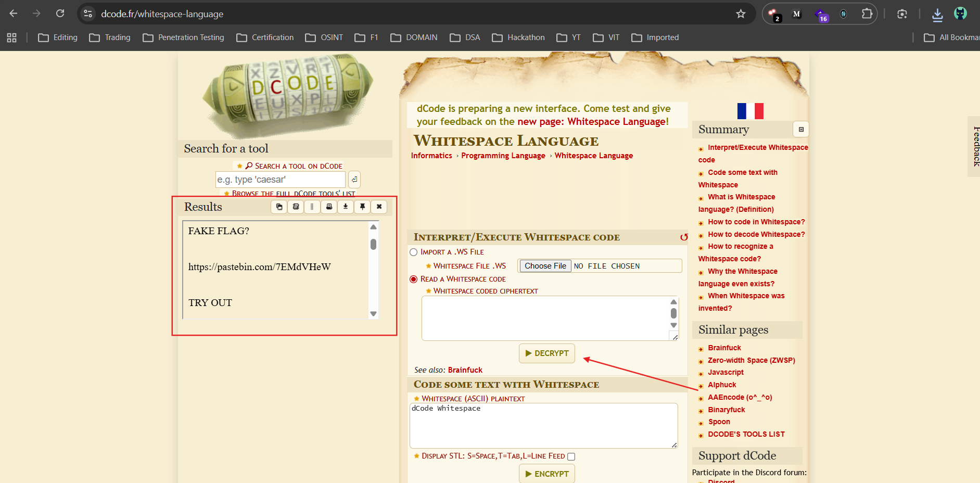Open the Editing bookmarks folder
The height and width of the screenshot is (483, 980).
click(58, 37)
